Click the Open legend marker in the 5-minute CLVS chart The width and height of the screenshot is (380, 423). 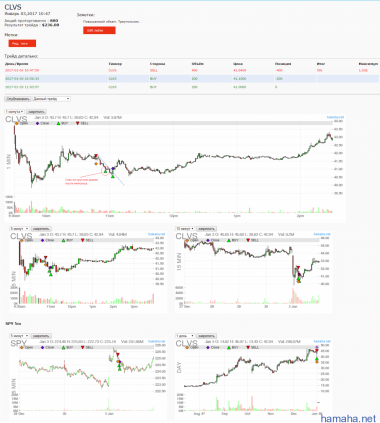click(22, 240)
